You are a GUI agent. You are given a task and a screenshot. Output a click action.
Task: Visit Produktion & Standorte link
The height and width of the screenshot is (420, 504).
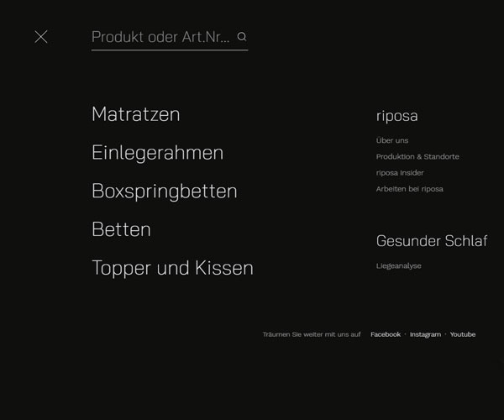tap(417, 156)
